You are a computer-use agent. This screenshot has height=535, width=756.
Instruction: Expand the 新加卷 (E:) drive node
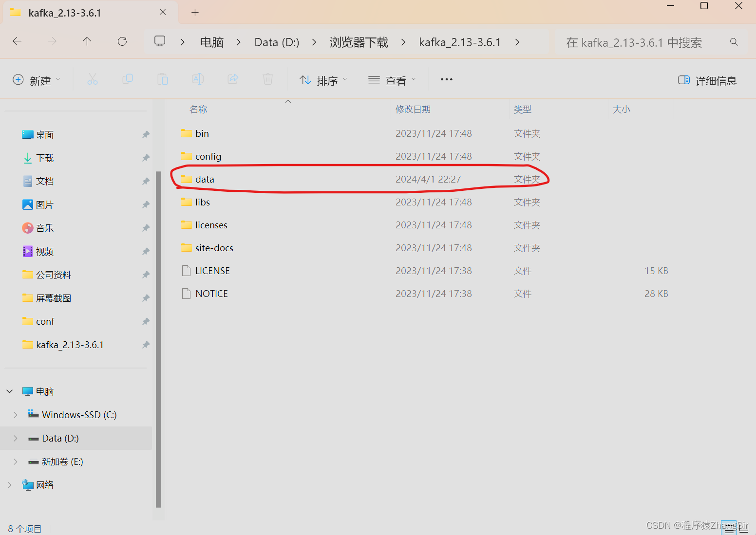16,461
